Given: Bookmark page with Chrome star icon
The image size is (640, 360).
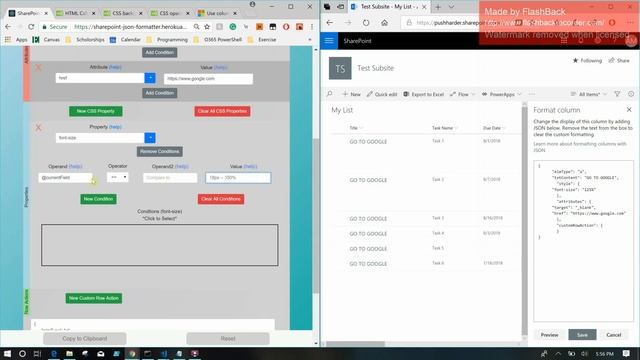Looking at the screenshot, I should tap(207, 27).
